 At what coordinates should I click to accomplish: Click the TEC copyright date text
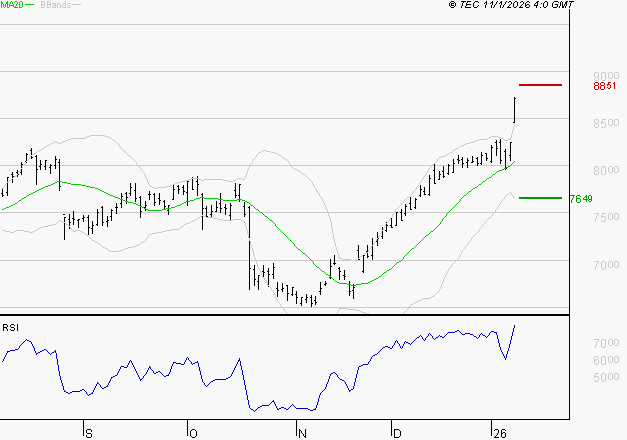[x=511, y=5]
